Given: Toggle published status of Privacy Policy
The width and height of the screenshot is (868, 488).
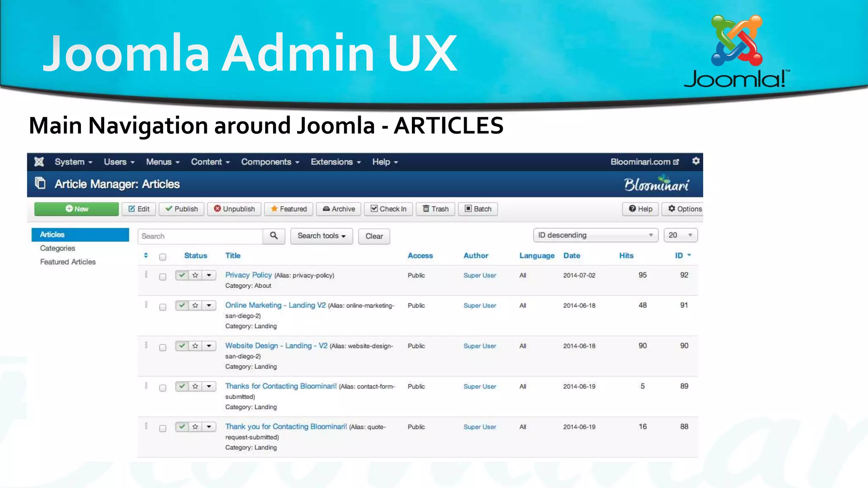Looking at the screenshot, I should coord(182,275).
